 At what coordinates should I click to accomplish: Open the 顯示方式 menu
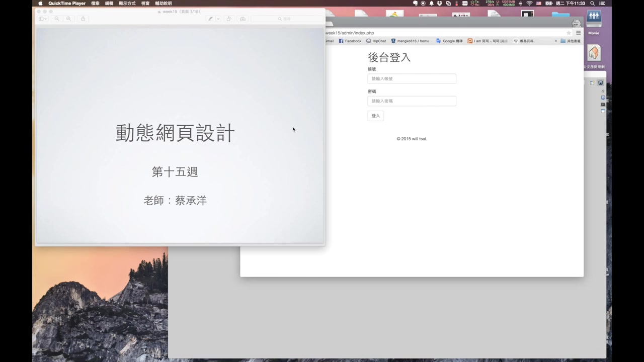click(127, 3)
